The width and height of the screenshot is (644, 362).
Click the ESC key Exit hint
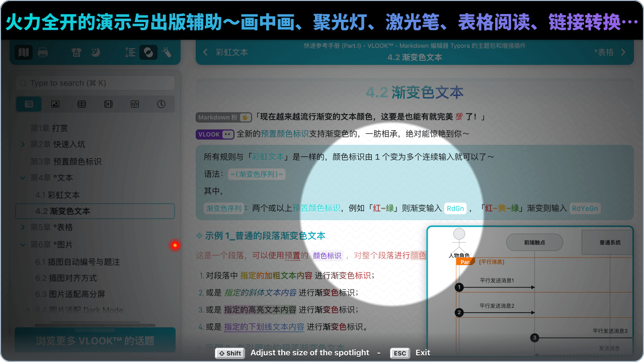point(400,353)
